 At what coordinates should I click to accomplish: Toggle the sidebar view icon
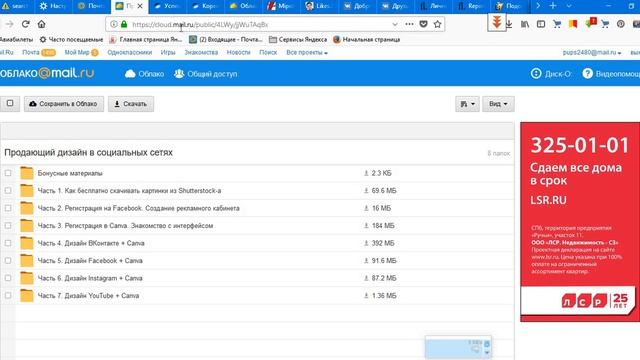[x=541, y=24]
